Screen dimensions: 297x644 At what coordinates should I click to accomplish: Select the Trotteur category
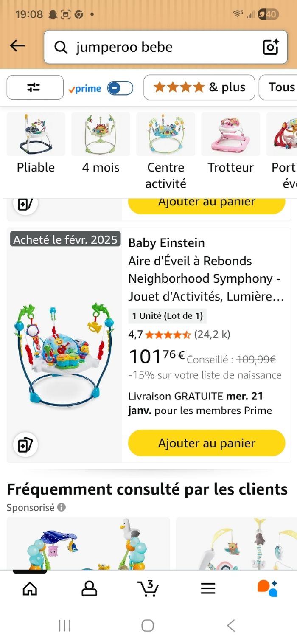tap(230, 142)
